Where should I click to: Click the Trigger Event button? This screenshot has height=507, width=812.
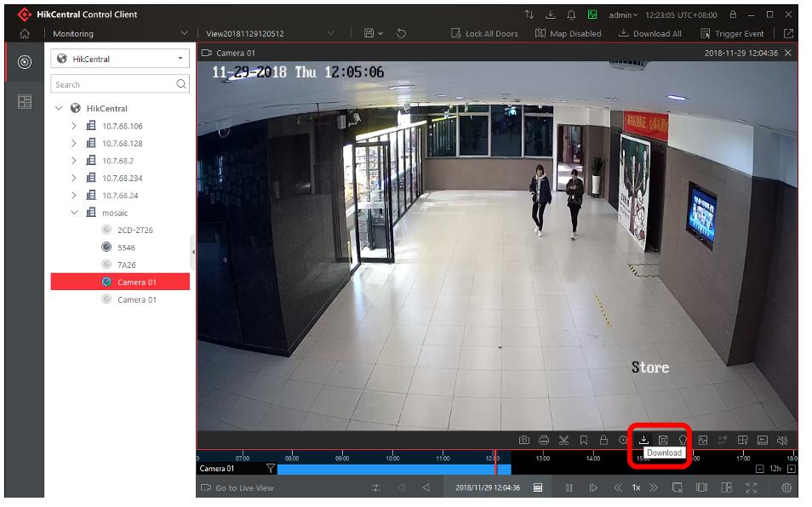pos(735,34)
